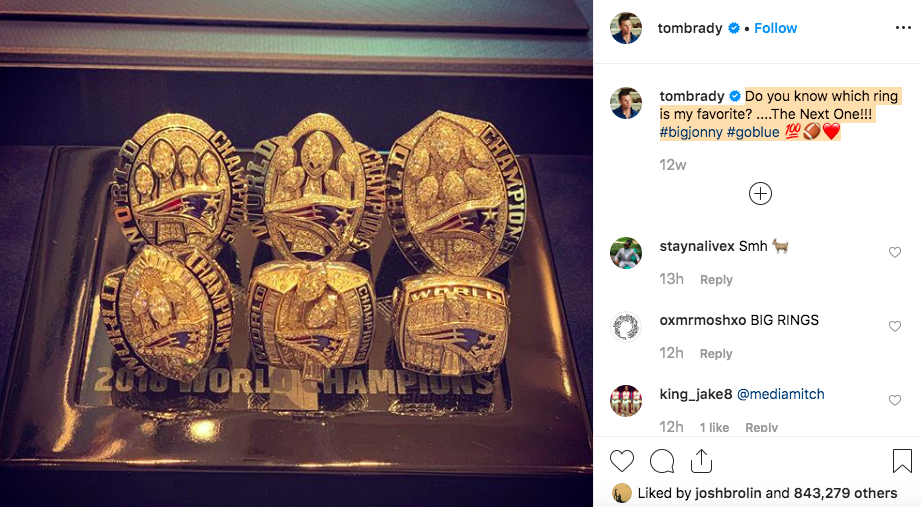Like staynalivex's comment
This screenshot has width=921, height=507.
coord(895,252)
